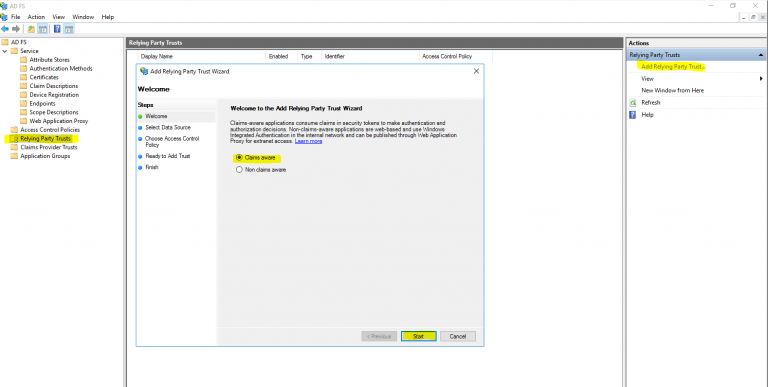Image resolution: width=768 pixels, height=387 pixels.
Task: Click the Back arrow toolbar icon
Action: [x=5, y=29]
